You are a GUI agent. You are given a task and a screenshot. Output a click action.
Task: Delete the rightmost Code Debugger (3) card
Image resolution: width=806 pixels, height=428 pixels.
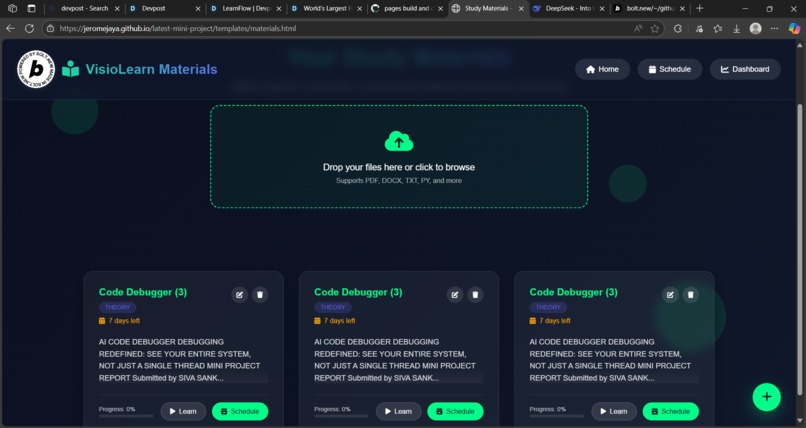(691, 294)
